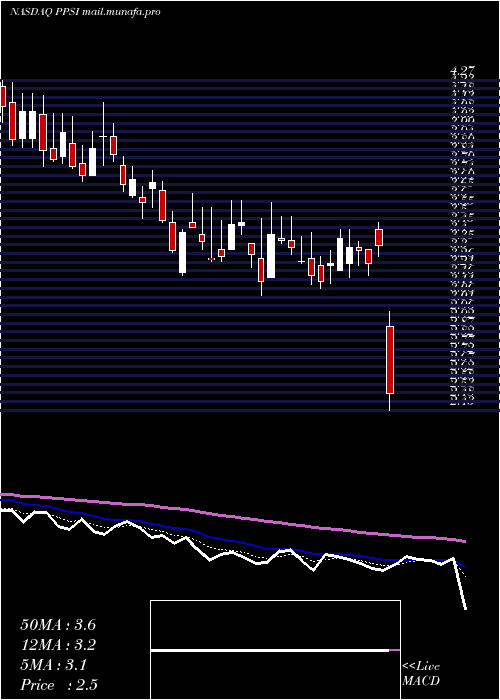Click the pink 50MA line
Viewport: 500px width, 700px height.
(232, 516)
